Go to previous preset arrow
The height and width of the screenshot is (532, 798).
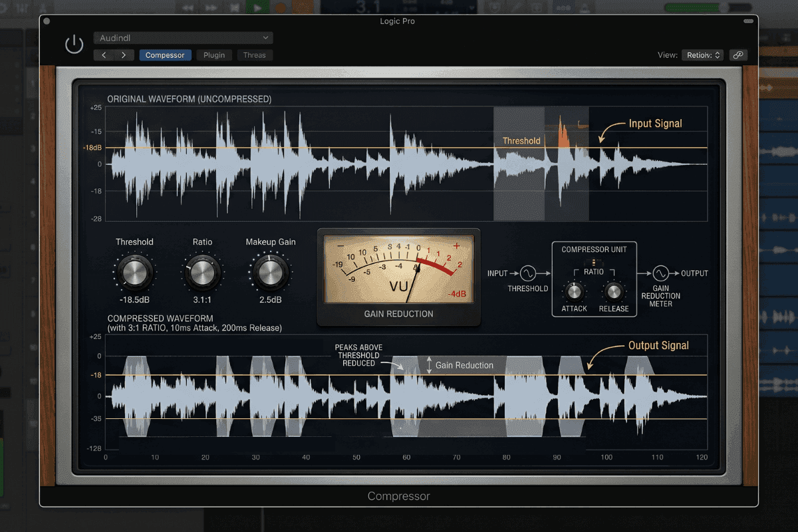click(x=104, y=55)
